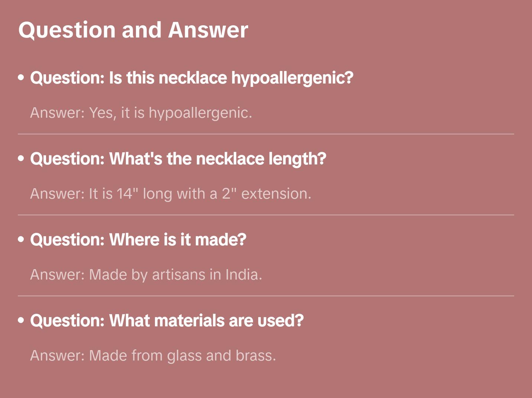Screen dimensions: 532x398
Task: Click the bullet beside the necklace length question
Action: point(21,159)
